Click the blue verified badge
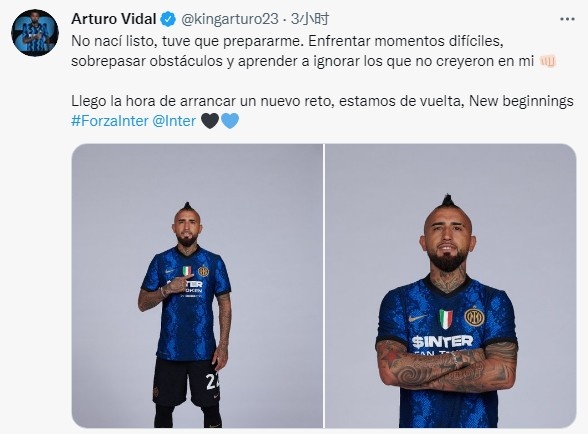The image size is (588, 434). 168,19
